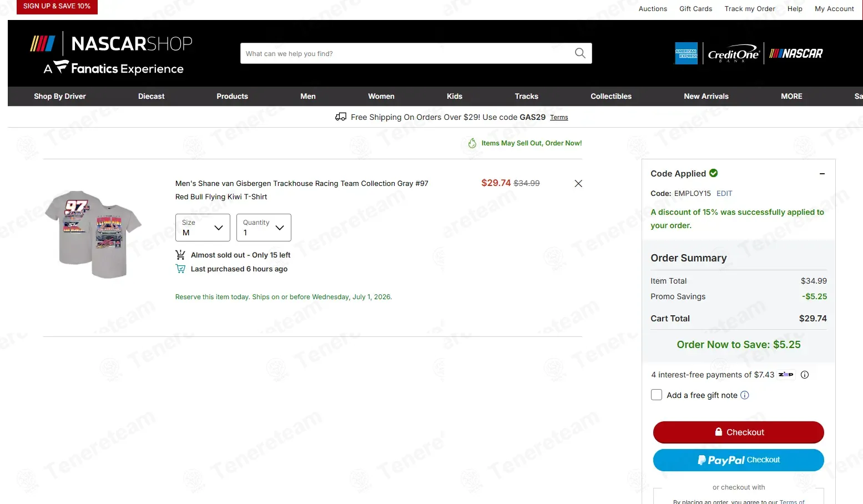Click the Promo Savings -$5.25 value
The height and width of the screenshot is (504, 863).
pos(814,296)
